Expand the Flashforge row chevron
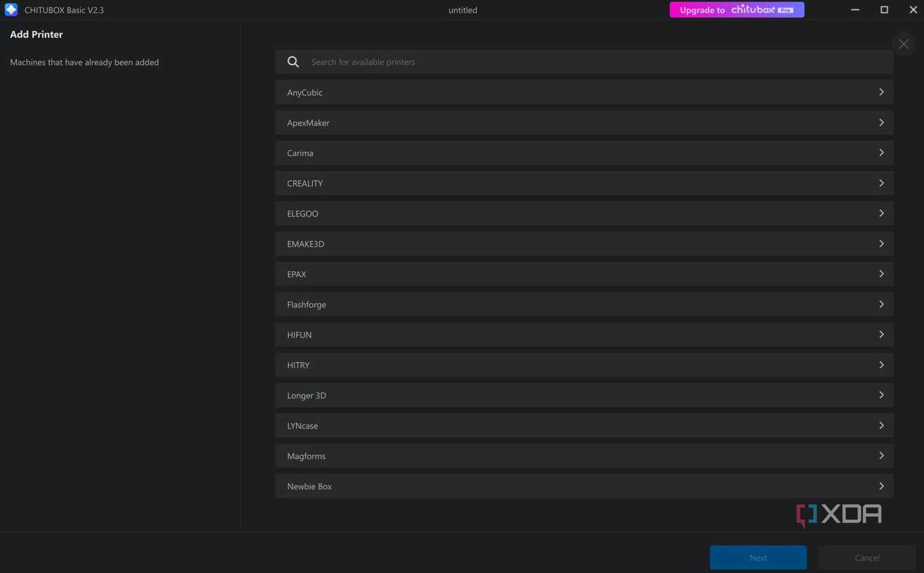The height and width of the screenshot is (573, 924). (881, 304)
